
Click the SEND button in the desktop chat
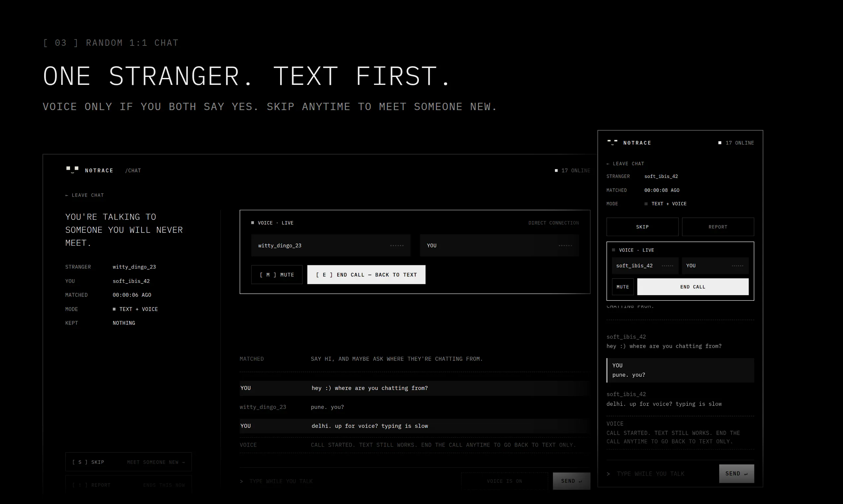pyautogui.click(x=572, y=481)
